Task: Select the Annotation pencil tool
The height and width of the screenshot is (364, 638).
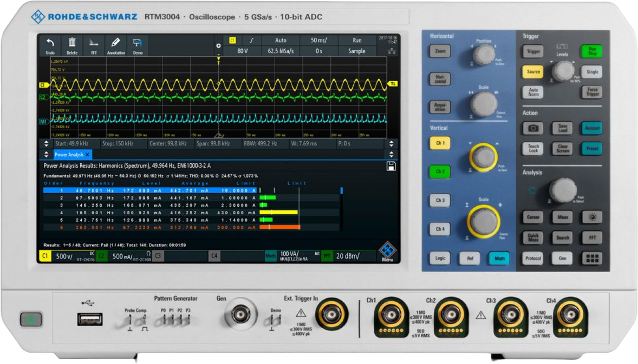Action: 115,45
